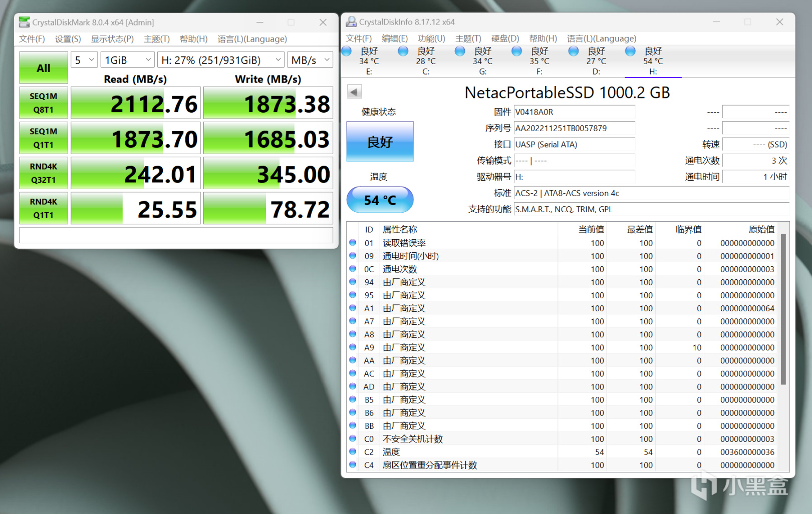Select the H: drive status orb
Screen dimensions: 812x514
pyautogui.click(x=630, y=51)
